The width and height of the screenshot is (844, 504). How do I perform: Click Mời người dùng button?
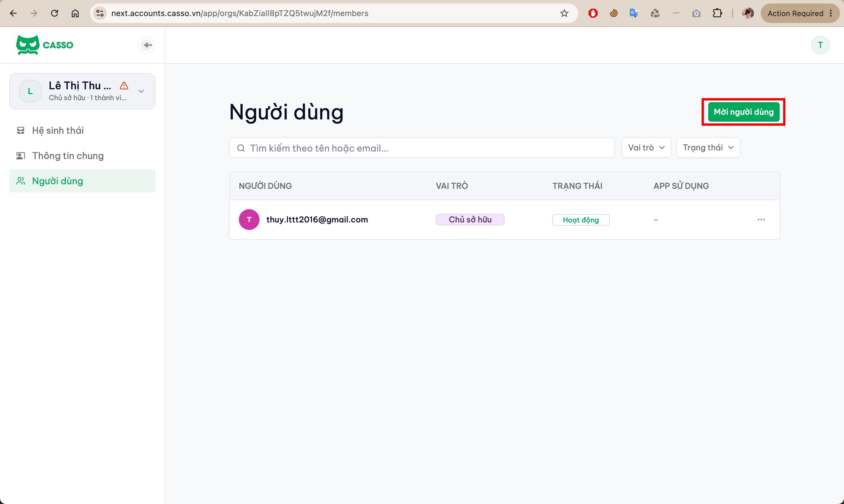pos(744,112)
